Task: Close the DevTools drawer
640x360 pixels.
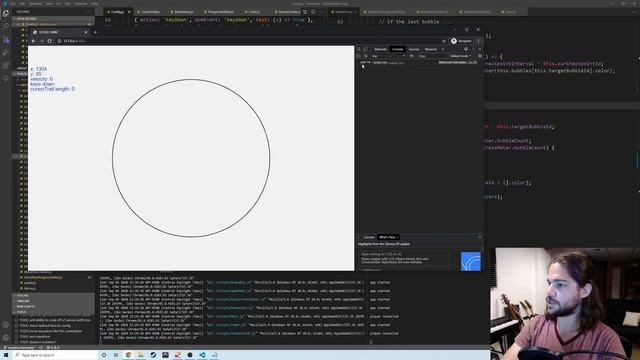Action: pos(480,237)
